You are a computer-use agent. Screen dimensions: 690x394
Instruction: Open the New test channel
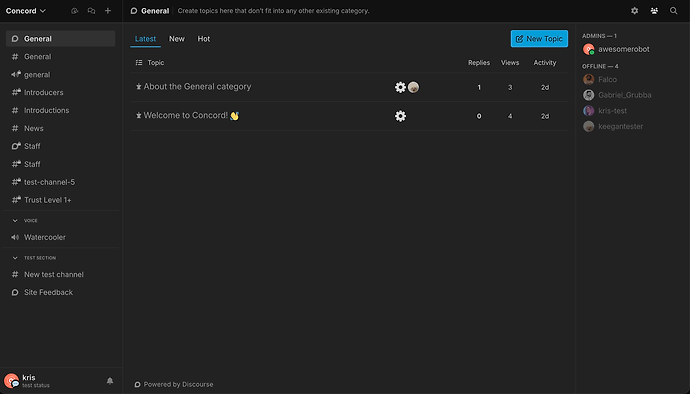[x=61, y=274]
